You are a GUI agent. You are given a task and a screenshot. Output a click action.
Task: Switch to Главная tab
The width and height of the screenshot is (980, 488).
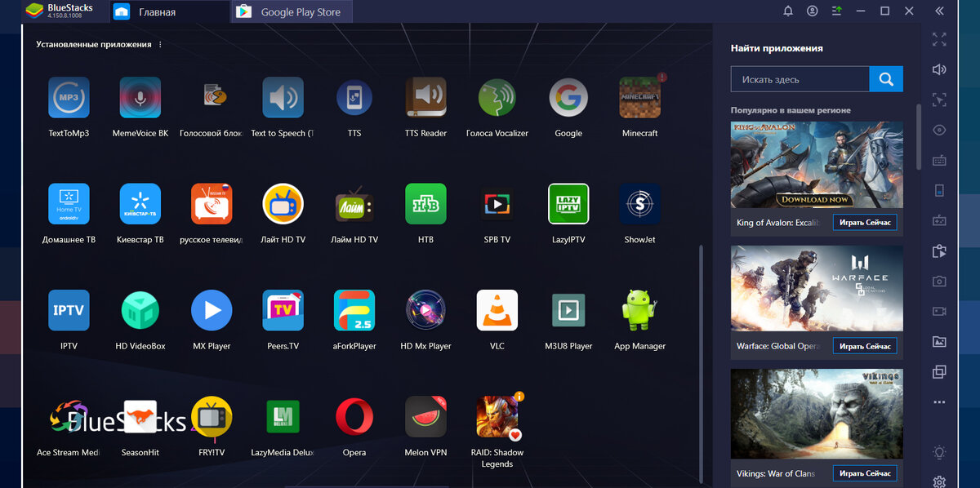click(x=170, y=11)
